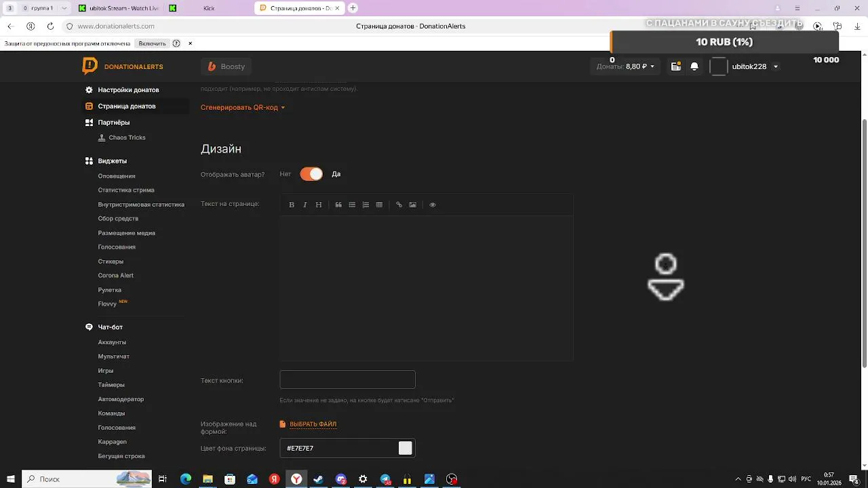
Task: Open 'Аккаунты' under Чат-бот
Action: (112, 342)
